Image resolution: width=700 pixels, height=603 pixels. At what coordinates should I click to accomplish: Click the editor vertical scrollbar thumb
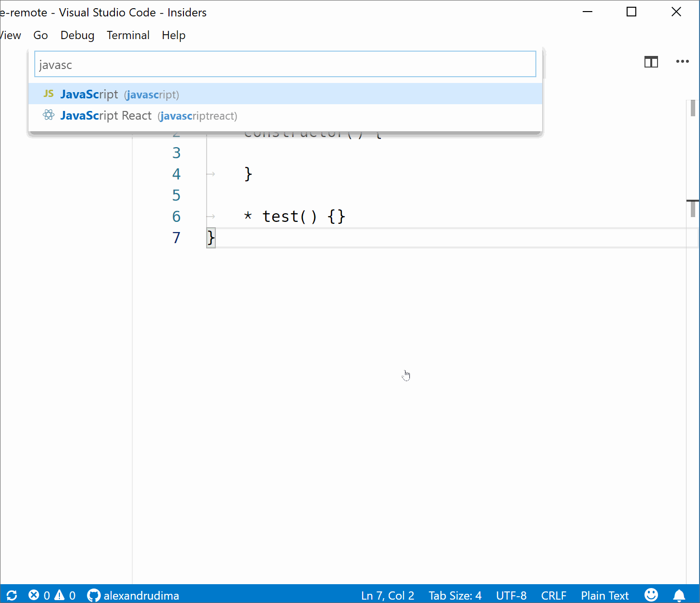[x=693, y=109]
